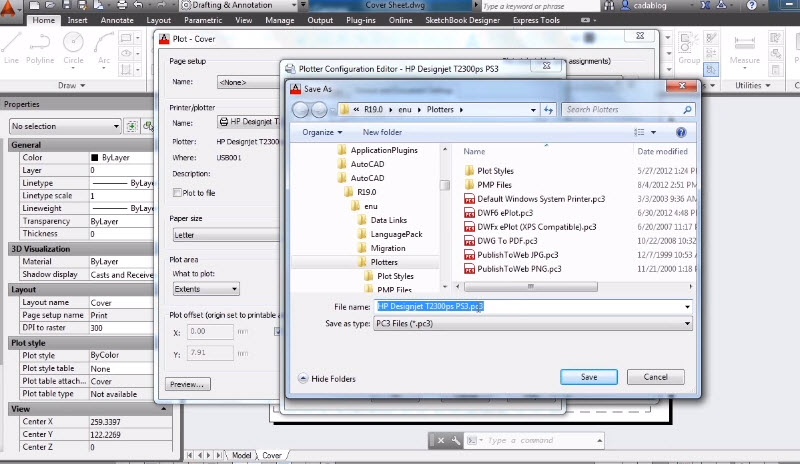Viewport: 800px width, 464px height.
Task: Click the Open file quick access icon
Action: pos(50,6)
